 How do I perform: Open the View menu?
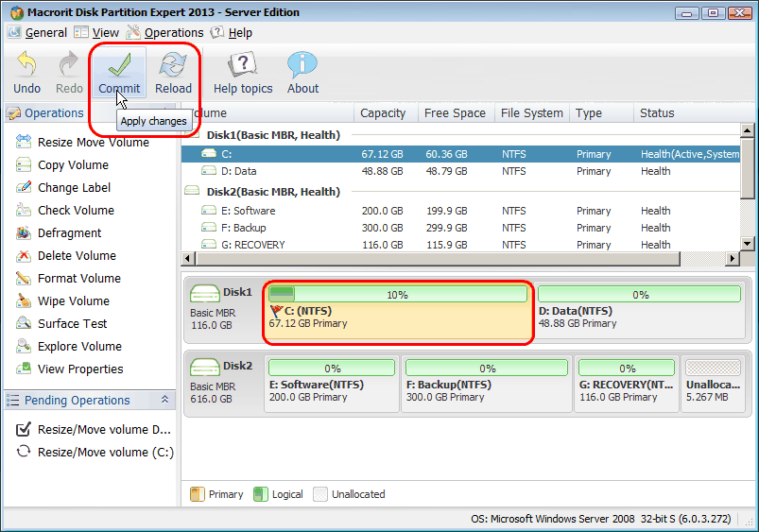(106, 33)
